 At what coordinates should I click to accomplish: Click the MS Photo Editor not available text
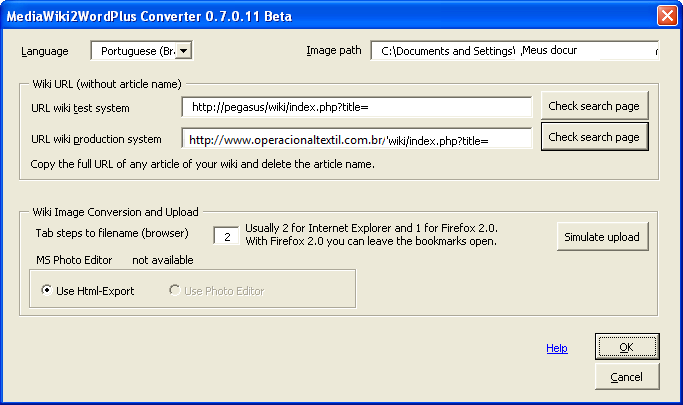(115, 260)
